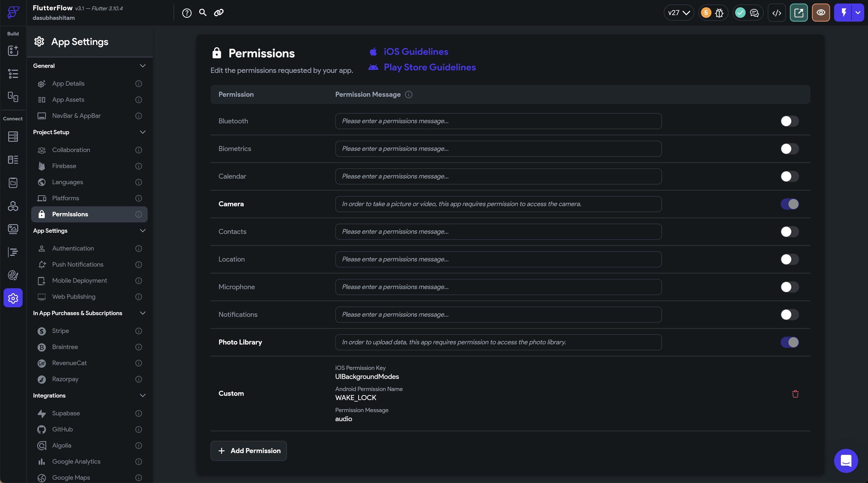Select Permissions in the App Settings menu
This screenshot has width=868, height=483.
point(70,214)
